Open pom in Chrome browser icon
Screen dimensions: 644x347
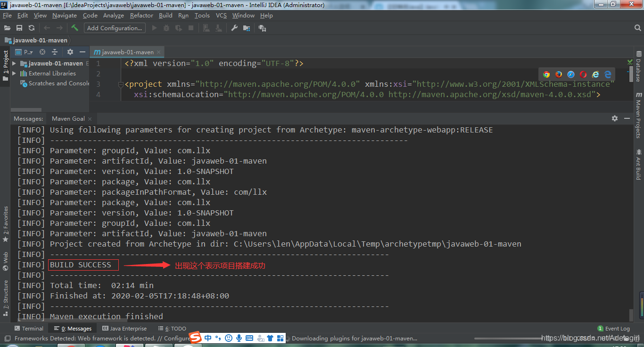click(x=546, y=74)
